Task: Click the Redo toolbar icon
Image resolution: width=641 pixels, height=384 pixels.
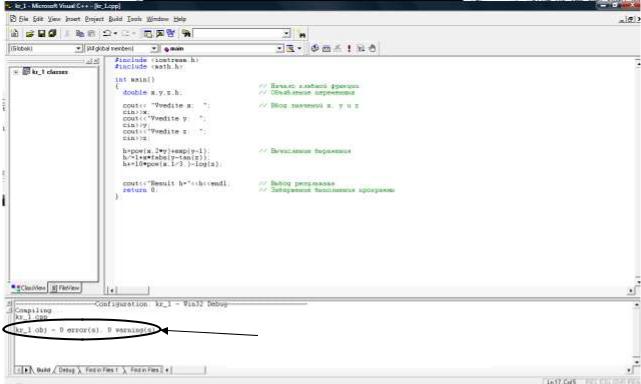Action: 126,34
